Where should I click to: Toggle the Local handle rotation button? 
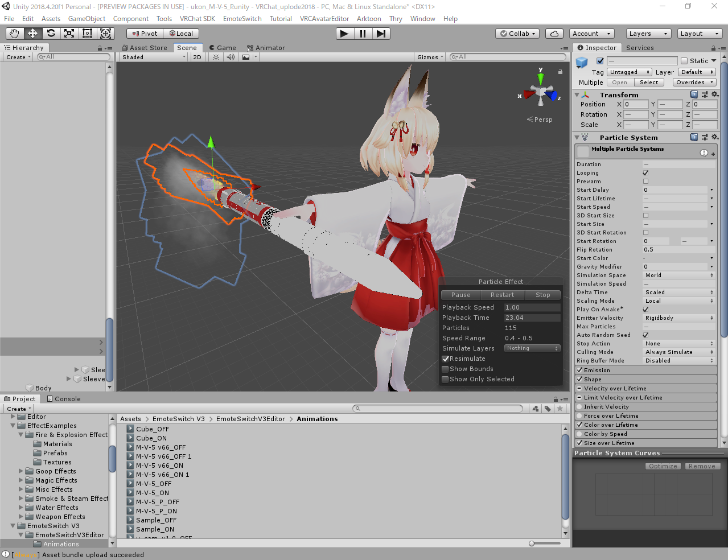coord(181,34)
